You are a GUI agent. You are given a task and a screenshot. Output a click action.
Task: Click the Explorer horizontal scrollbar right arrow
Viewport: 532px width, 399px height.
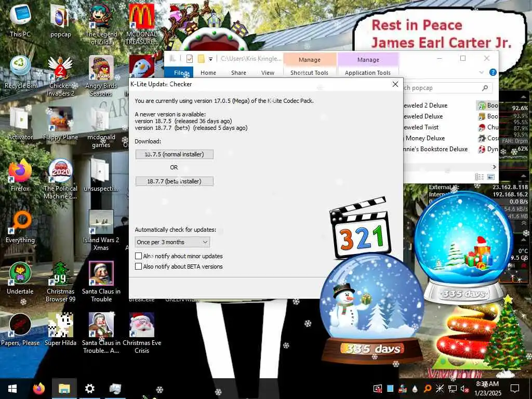[x=494, y=167]
